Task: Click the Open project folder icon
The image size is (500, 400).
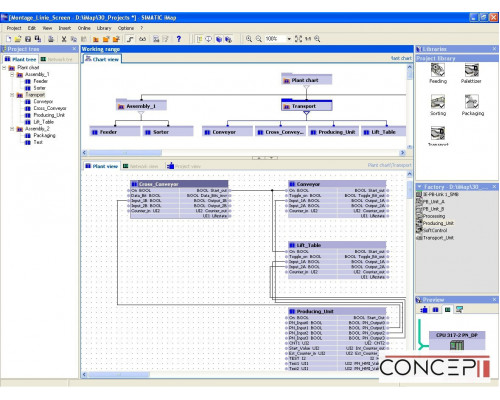Action: click(x=18, y=39)
